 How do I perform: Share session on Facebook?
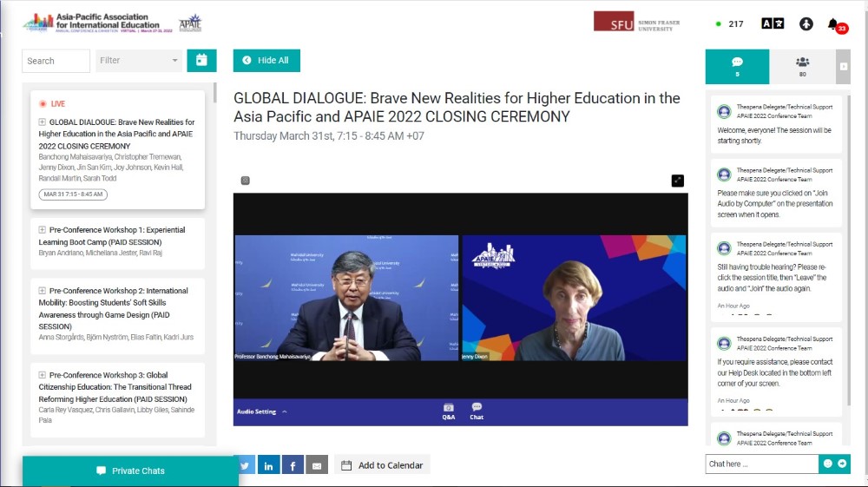293,465
